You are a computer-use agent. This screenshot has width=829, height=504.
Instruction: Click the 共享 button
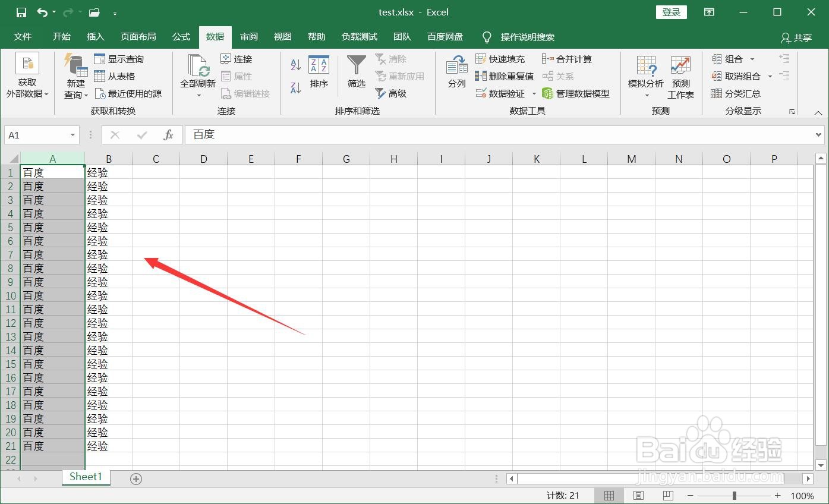pos(796,37)
